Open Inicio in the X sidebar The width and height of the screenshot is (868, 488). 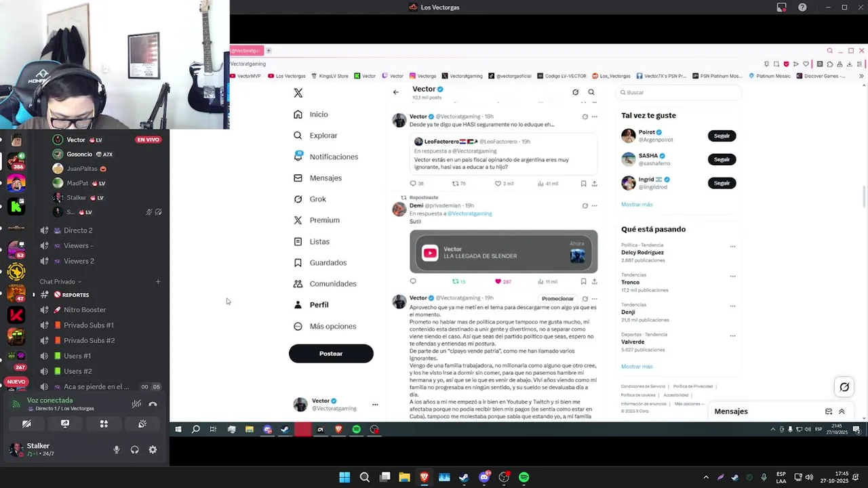pos(311,115)
